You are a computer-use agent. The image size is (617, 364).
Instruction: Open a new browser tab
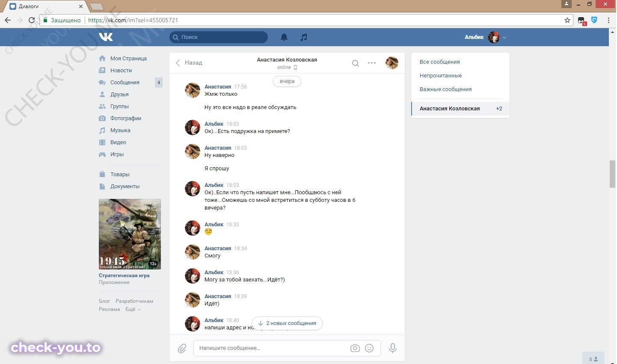coord(97,6)
